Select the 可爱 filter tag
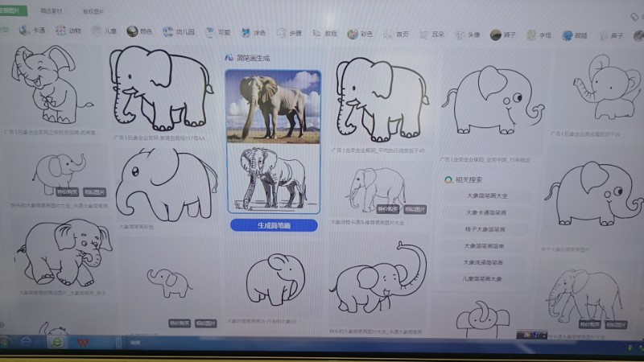This screenshot has width=644, height=362. pos(218,32)
